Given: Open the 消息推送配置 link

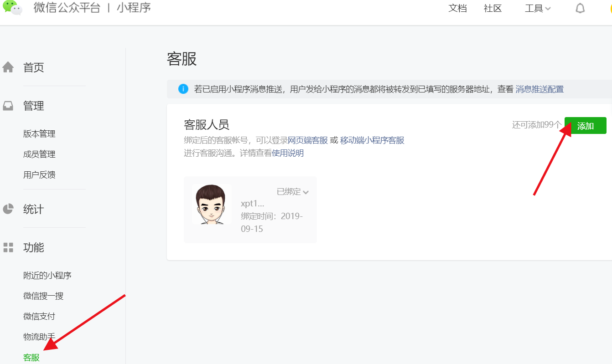Looking at the screenshot, I should pyautogui.click(x=539, y=89).
